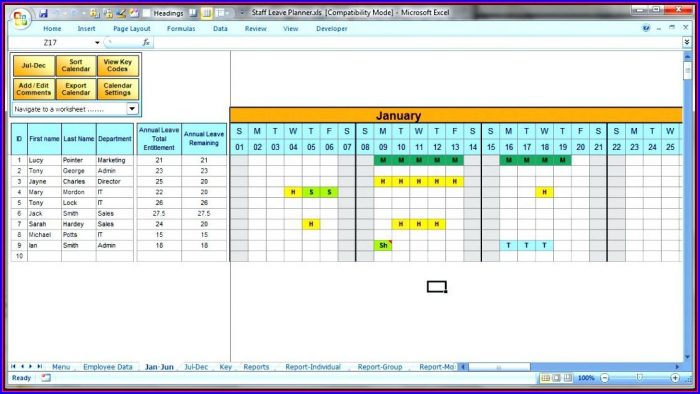
Task: Jump to last sheet tab arrow
Action: [39, 366]
